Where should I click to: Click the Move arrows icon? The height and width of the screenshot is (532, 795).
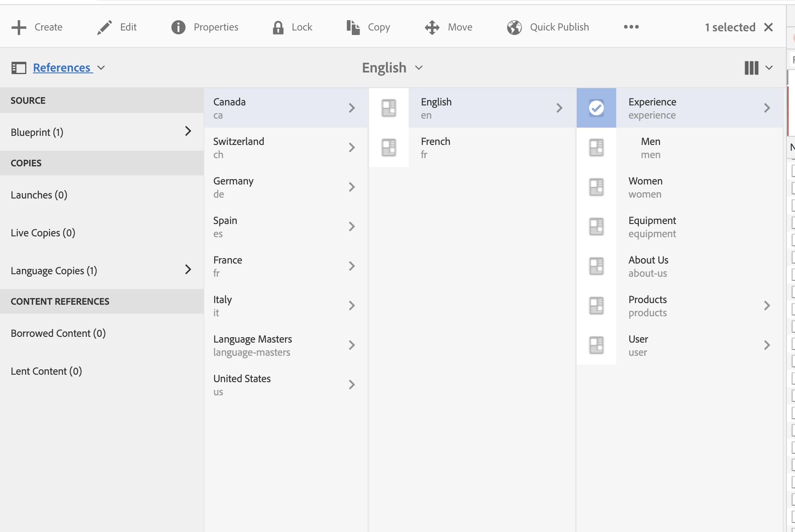click(432, 27)
